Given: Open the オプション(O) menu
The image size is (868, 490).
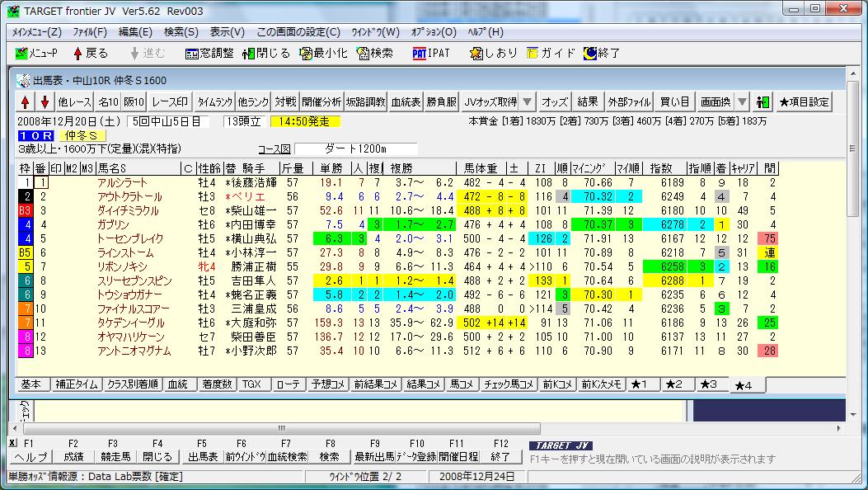Looking at the screenshot, I should click(434, 32).
